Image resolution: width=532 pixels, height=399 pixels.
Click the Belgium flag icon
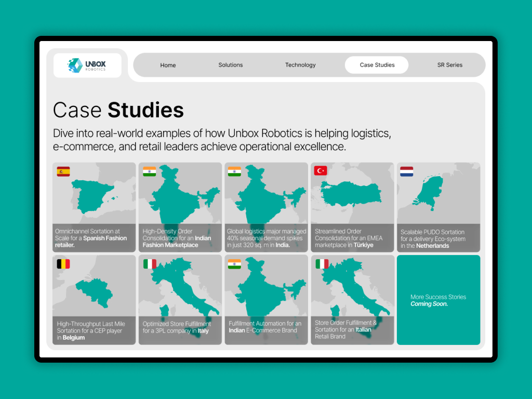tap(63, 264)
